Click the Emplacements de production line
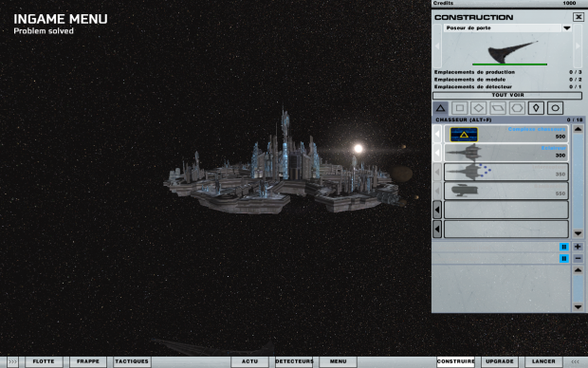The width and height of the screenshot is (588, 368). click(x=507, y=72)
